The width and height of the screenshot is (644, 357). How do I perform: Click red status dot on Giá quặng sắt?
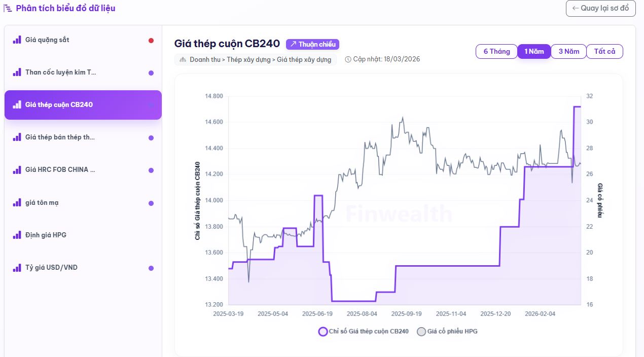(x=151, y=41)
